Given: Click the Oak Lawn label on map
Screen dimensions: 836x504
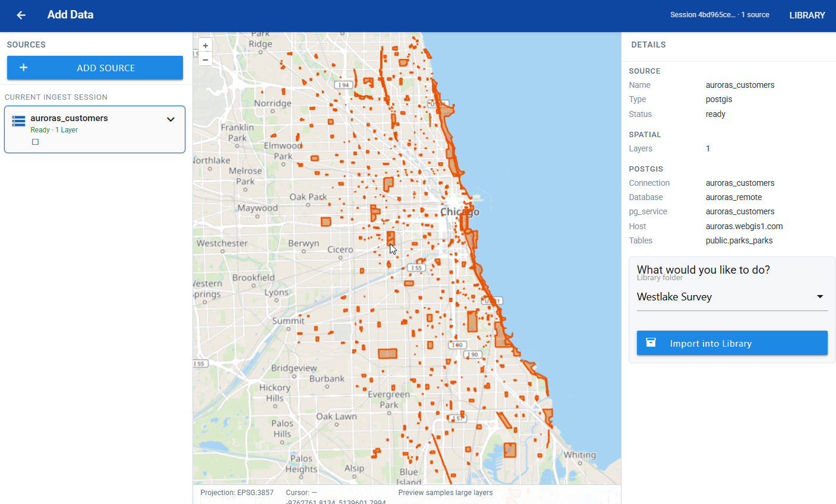Looking at the screenshot, I should 336,416.
